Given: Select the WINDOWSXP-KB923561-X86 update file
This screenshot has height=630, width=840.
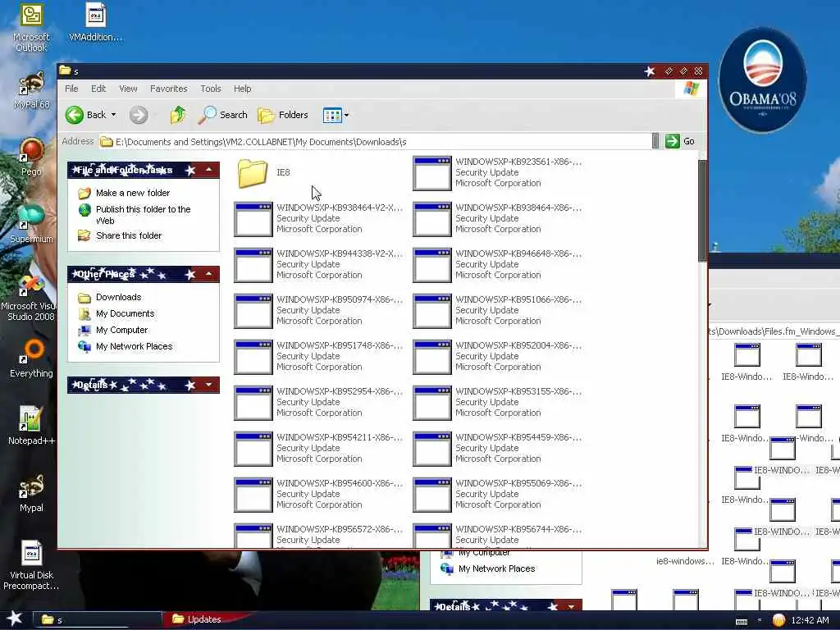Looking at the screenshot, I should [497, 172].
